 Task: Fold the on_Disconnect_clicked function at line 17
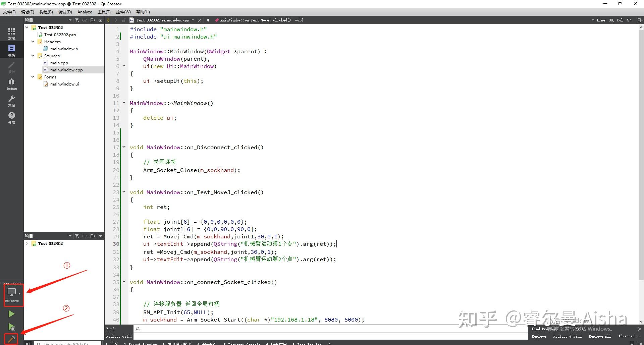[x=124, y=147]
